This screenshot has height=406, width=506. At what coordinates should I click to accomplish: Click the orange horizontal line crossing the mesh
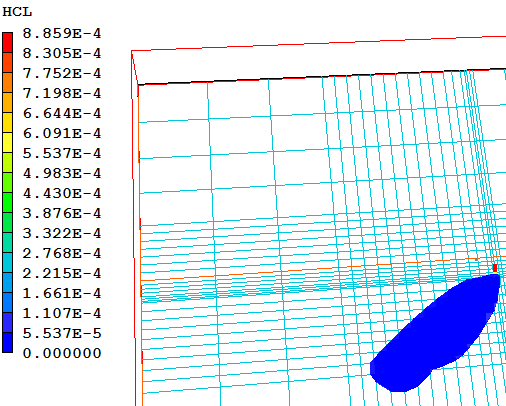coord(323,269)
